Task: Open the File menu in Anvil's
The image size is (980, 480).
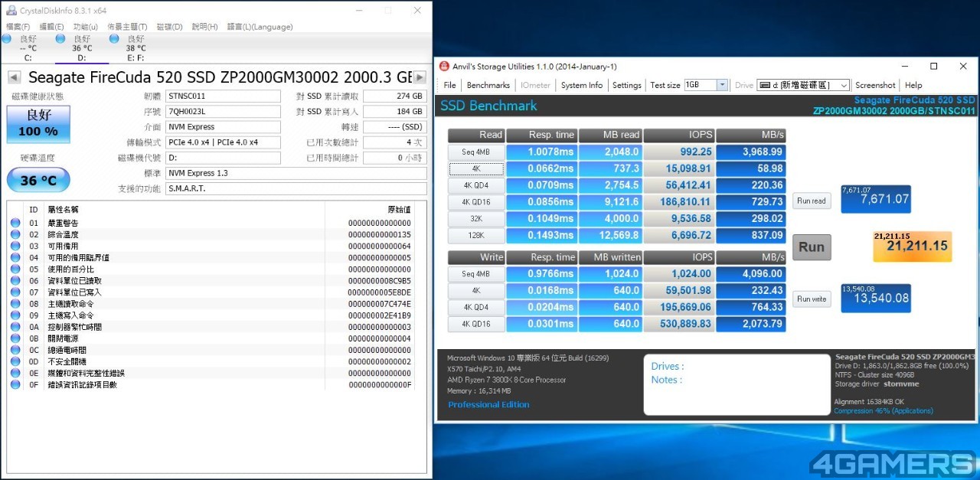Action: click(x=449, y=85)
